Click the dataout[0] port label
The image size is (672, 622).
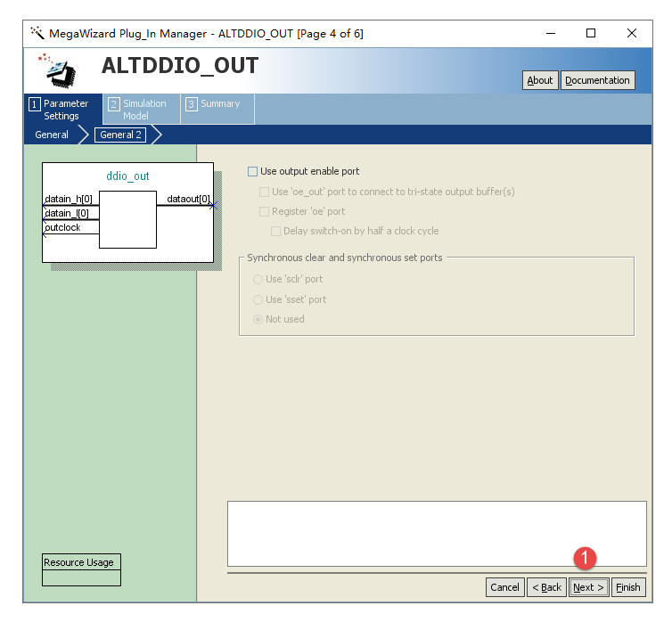(x=189, y=199)
